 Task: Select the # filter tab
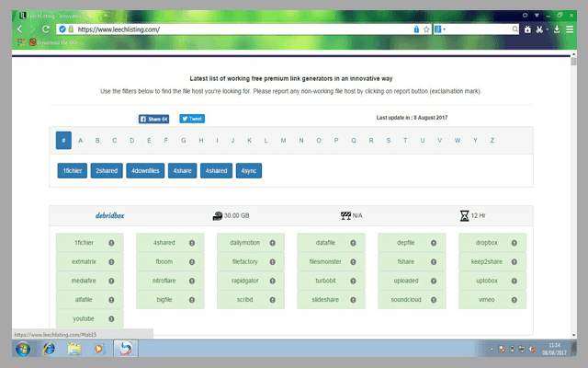pyautogui.click(x=63, y=141)
